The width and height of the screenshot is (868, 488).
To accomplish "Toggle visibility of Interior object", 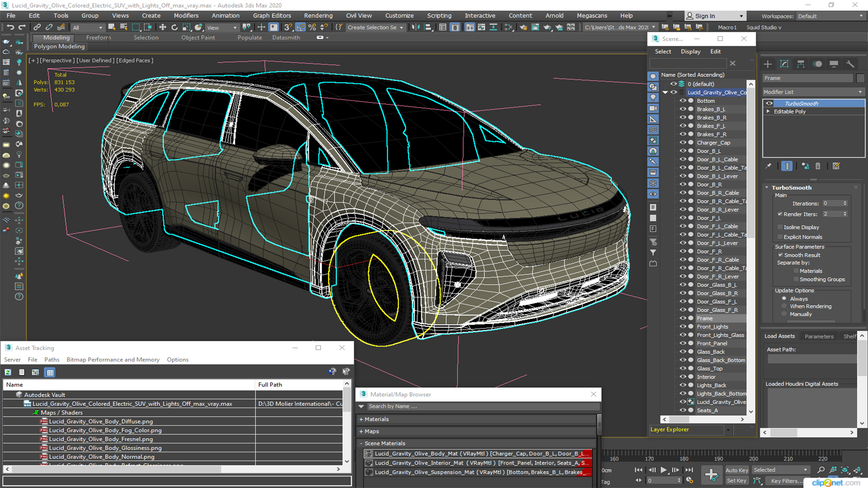I will click(683, 377).
